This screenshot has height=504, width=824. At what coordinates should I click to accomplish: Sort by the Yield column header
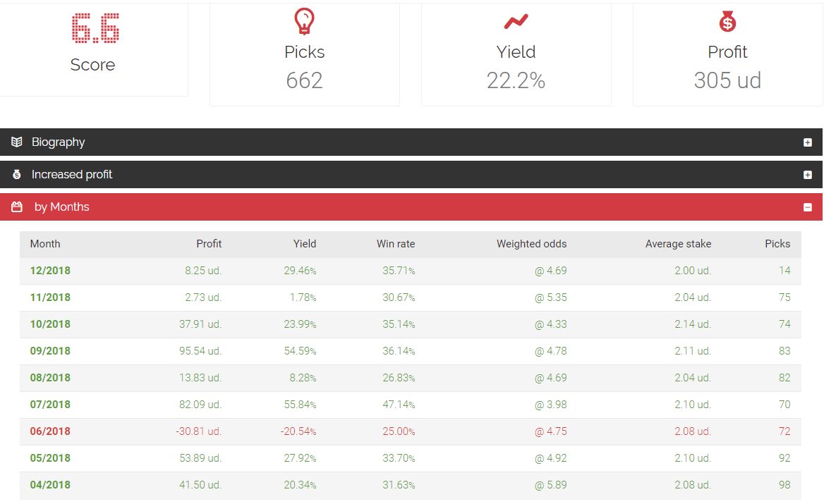tap(305, 244)
